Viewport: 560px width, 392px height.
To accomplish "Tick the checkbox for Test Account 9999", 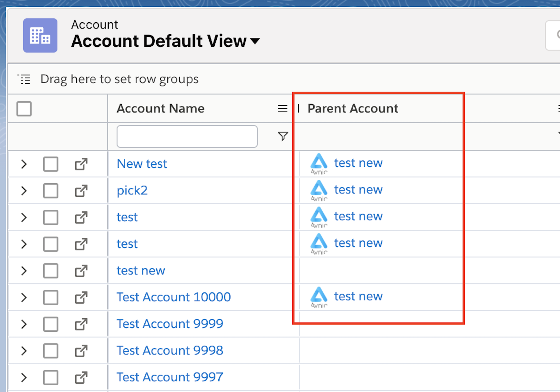I will coord(51,324).
